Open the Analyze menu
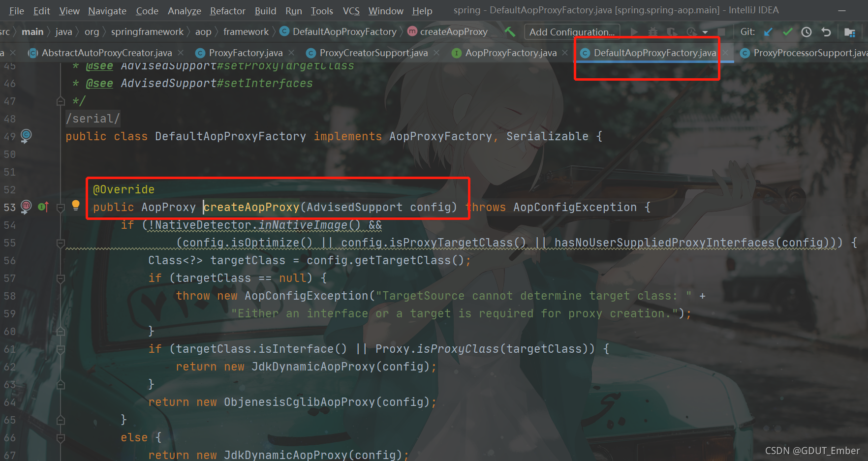 pyautogui.click(x=184, y=10)
